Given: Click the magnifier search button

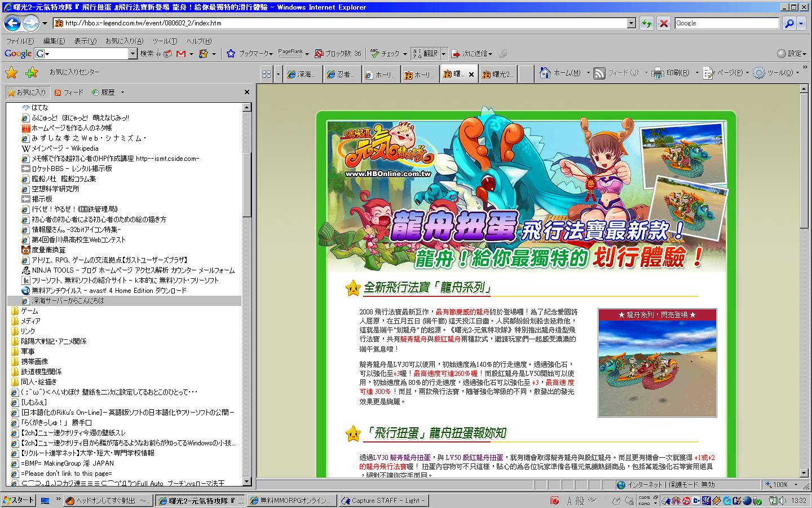Looking at the screenshot, I should pos(789,23).
